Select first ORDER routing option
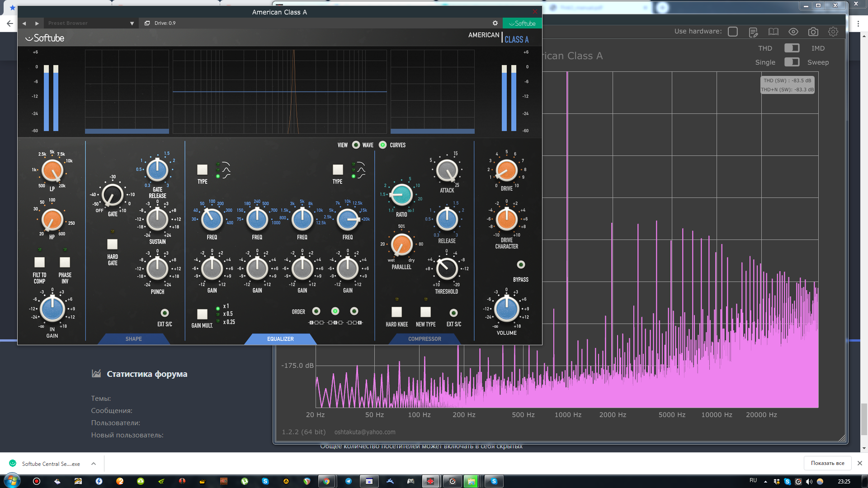 316,311
